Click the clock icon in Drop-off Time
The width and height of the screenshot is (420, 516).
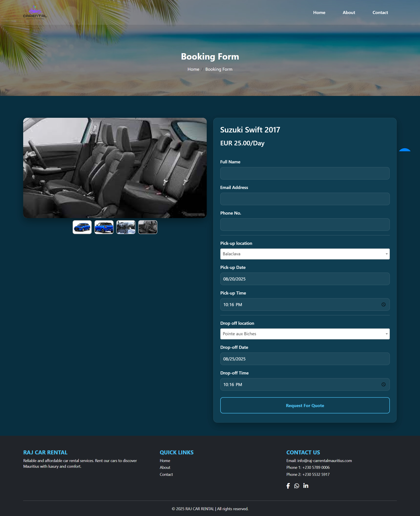tap(384, 384)
